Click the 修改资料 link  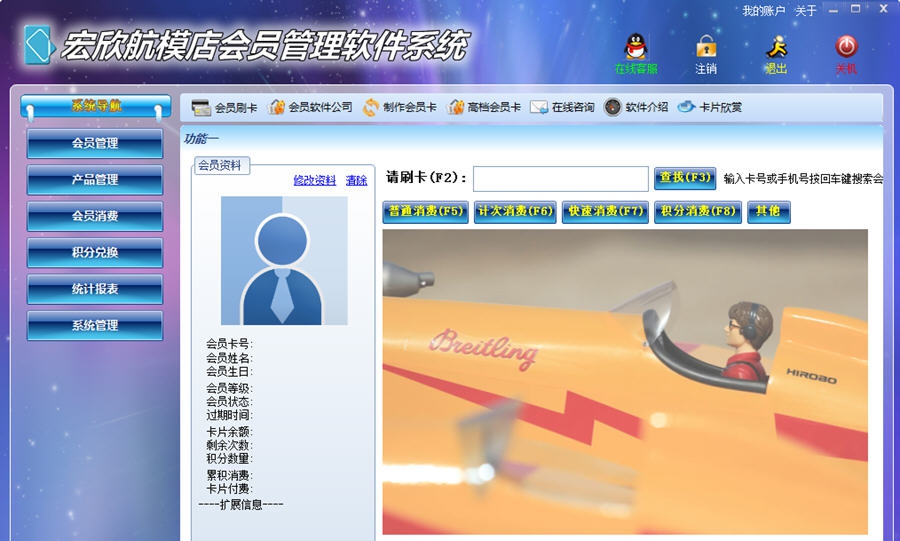(315, 180)
